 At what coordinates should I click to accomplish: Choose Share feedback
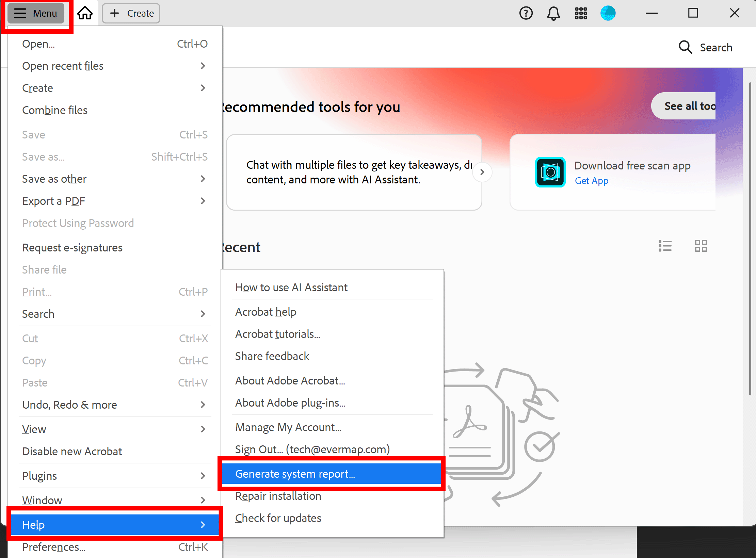[x=332, y=356]
